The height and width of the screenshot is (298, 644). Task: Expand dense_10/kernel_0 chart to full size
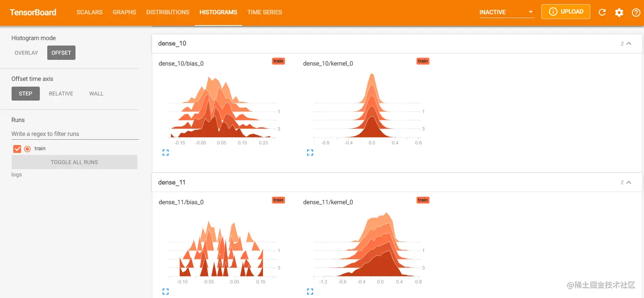[x=310, y=152]
